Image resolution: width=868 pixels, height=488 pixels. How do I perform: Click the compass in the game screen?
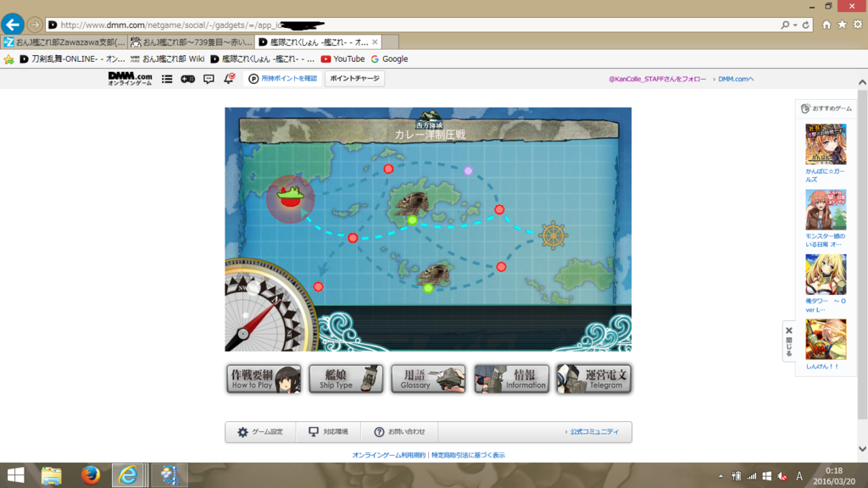pos(270,306)
